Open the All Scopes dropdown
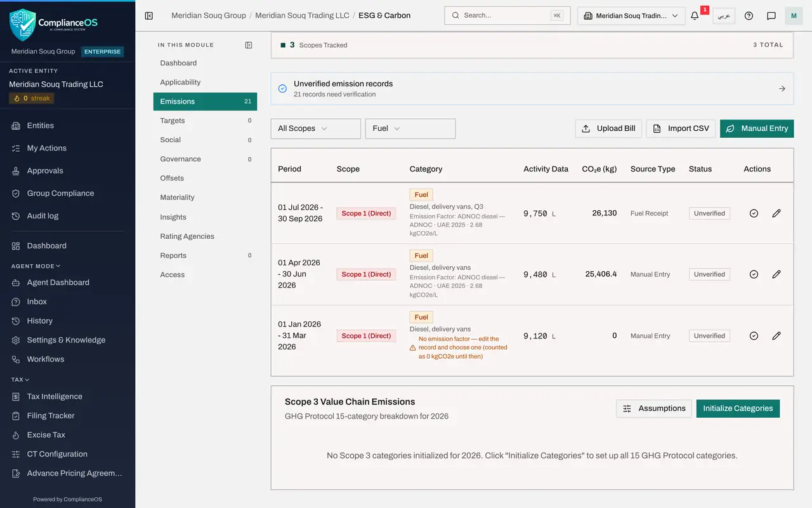This screenshot has width=812, height=508. [315, 128]
